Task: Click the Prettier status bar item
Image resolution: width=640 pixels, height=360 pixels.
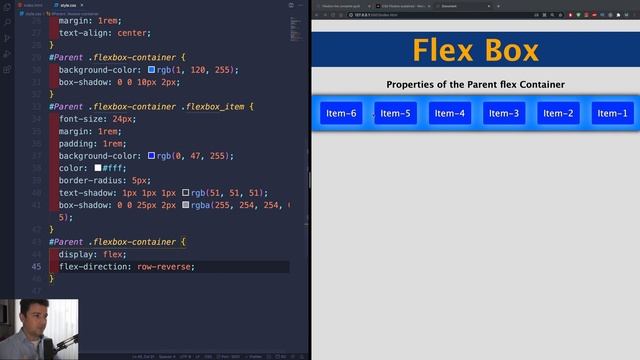Action: coord(253,356)
